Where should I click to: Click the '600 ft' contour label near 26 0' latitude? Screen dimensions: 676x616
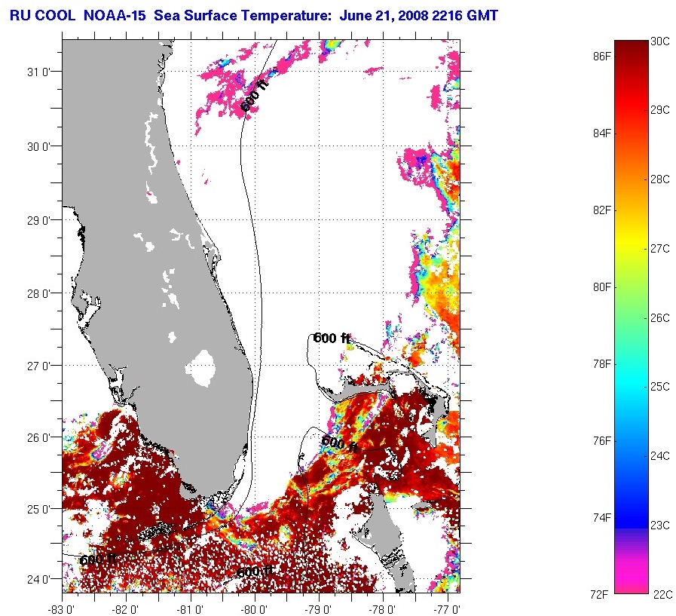[x=340, y=444]
